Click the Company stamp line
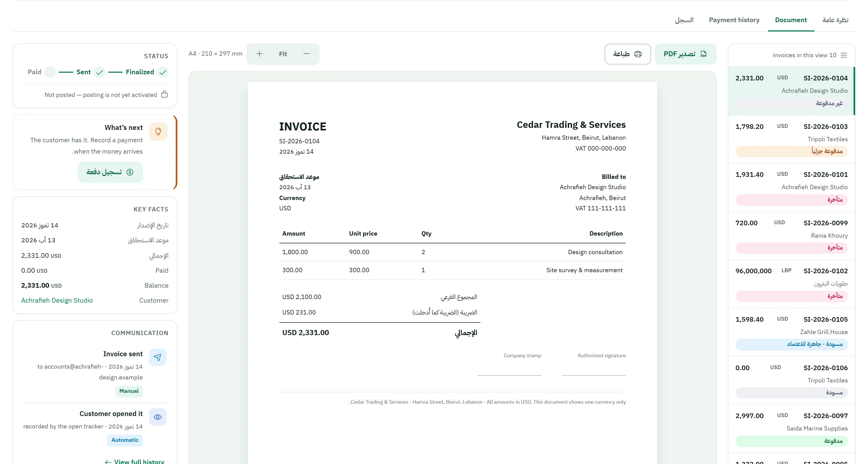Image resolution: width=868 pixels, height=464 pixels. pos(509,375)
